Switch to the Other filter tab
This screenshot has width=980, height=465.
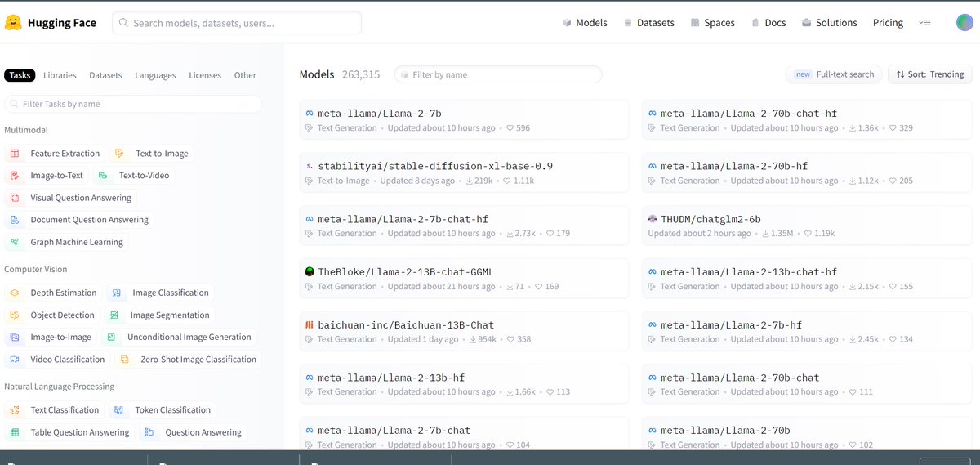pos(245,75)
